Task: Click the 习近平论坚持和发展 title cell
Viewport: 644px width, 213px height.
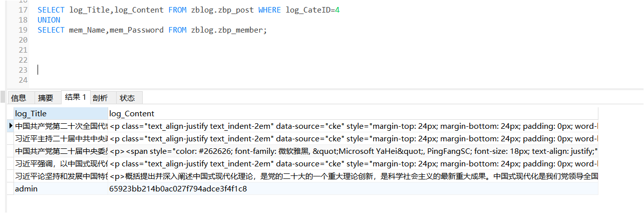Action: tap(61, 176)
